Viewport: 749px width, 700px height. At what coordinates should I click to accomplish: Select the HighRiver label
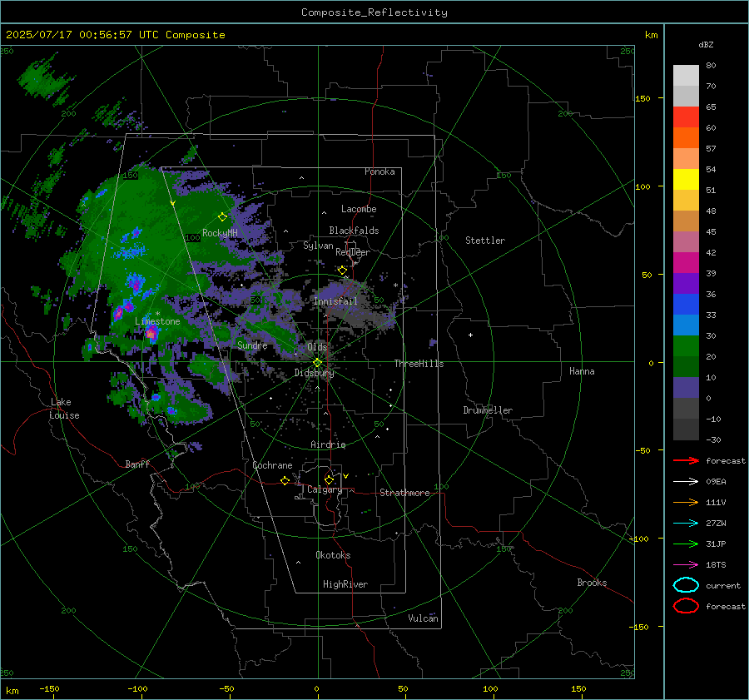pos(345,584)
